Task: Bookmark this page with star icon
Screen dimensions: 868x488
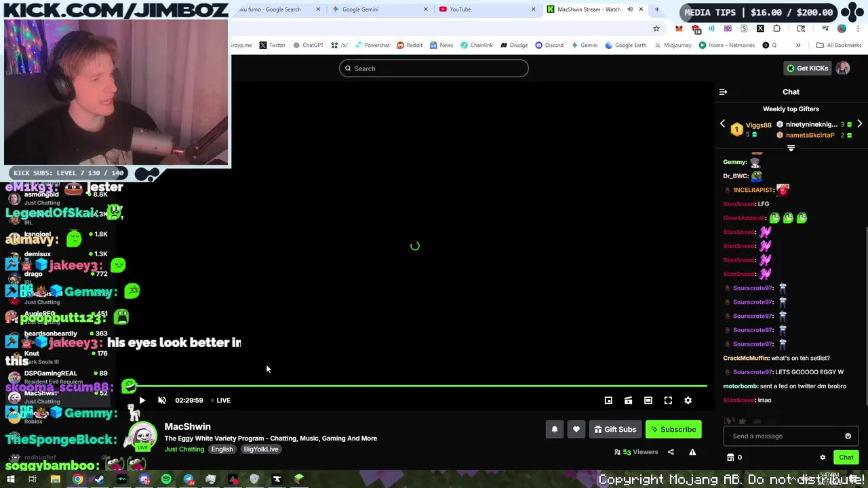Action: (656, 28)
